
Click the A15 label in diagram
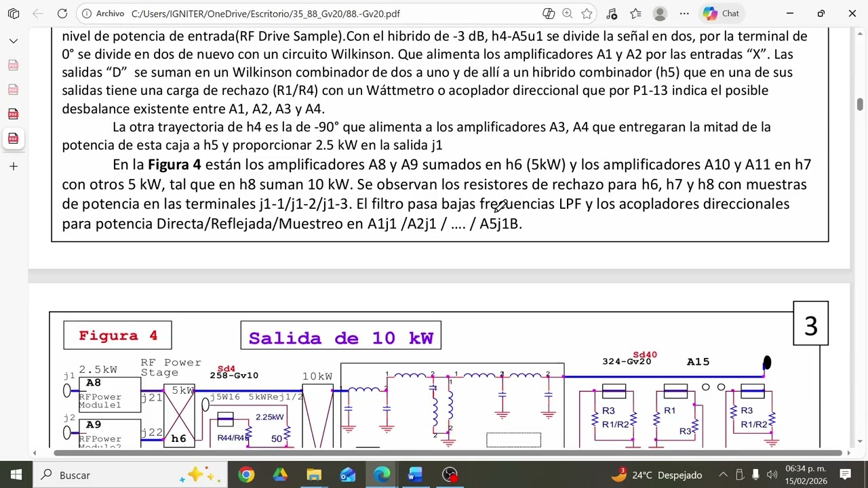tap(698, 362)
